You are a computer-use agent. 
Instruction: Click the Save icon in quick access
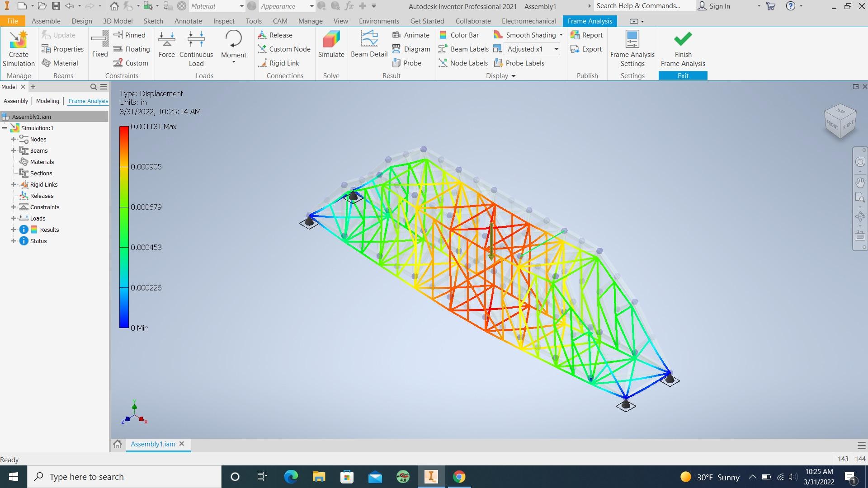[x=56, y=6]
